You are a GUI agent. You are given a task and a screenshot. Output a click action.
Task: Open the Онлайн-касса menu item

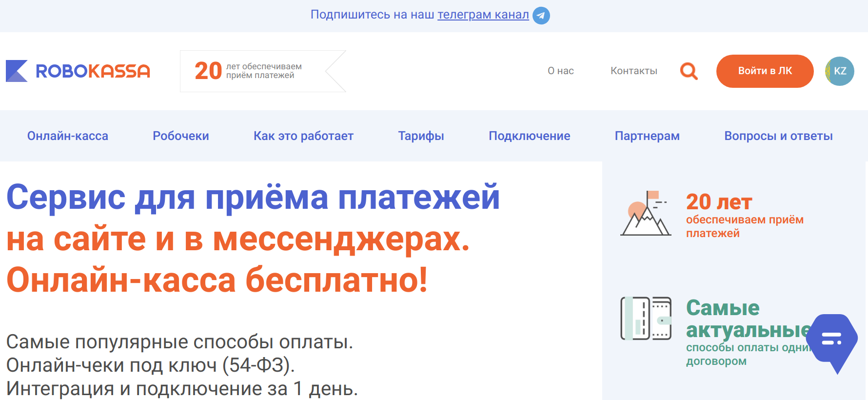point(68,136)
